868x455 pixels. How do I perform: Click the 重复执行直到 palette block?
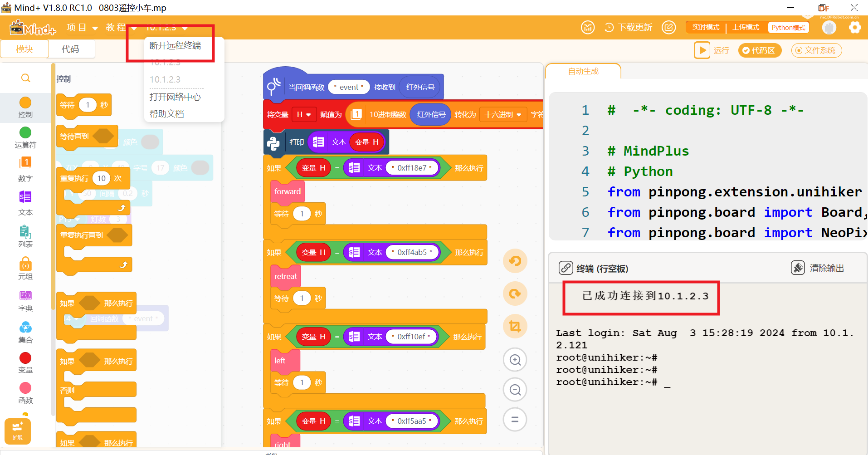82,235
